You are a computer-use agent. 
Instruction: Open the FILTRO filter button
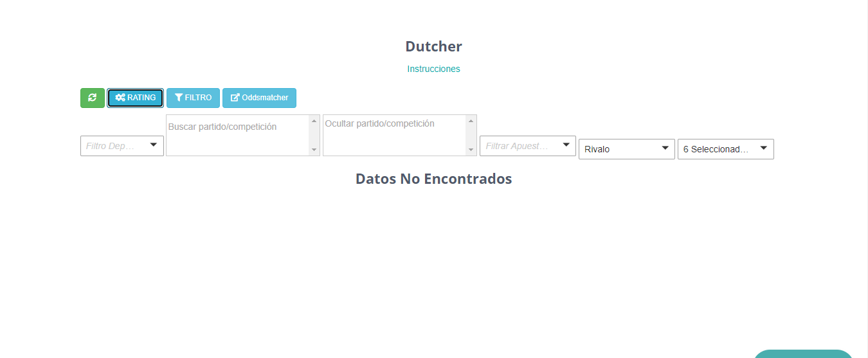tap(193, 98)
